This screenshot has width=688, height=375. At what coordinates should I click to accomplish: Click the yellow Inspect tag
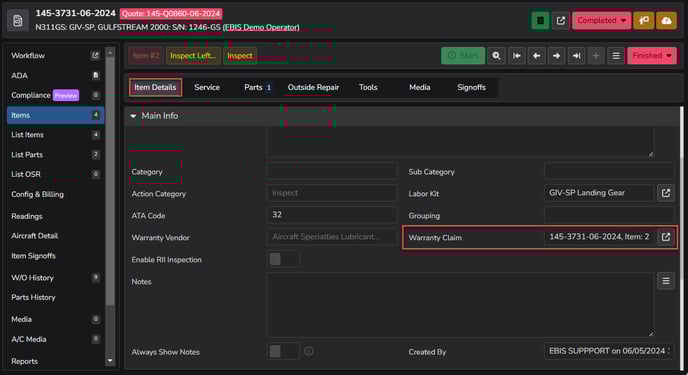click(x=240, y=56)
